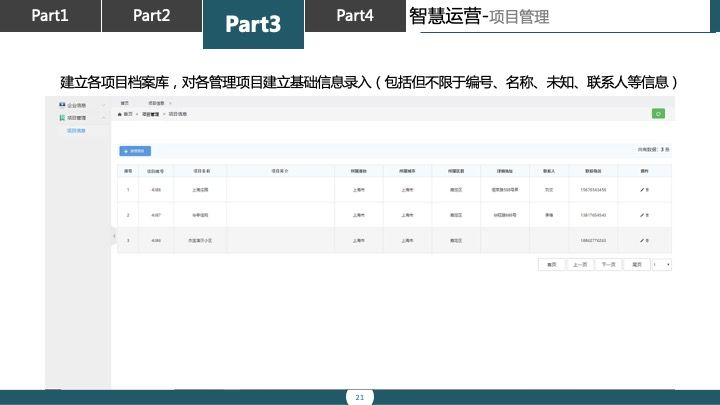The height and width of the screenshot is (405, 720).
Task: Select project name cell in row 3
Action: pyautogui.click(x=200, y=240)
